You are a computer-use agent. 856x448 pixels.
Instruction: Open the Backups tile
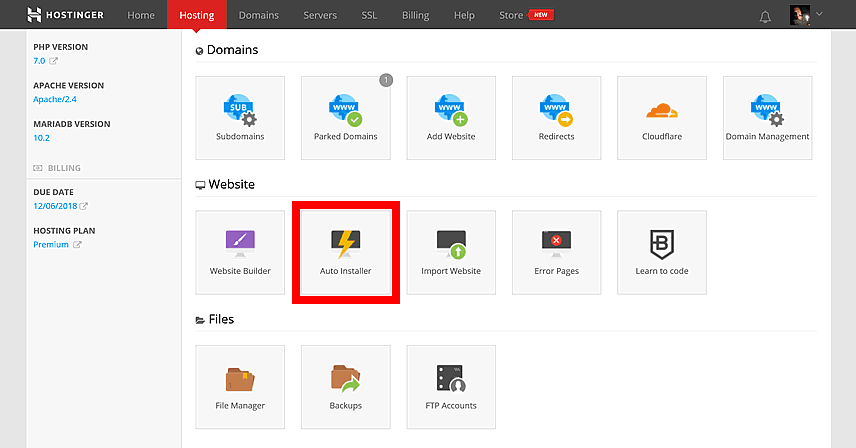pyautogui.click(x=346, y=387)
